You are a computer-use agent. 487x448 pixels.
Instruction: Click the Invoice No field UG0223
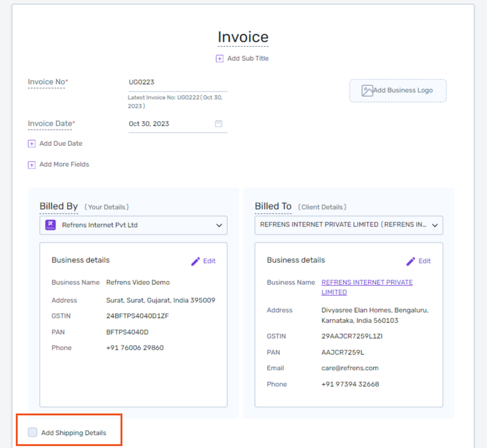[178, 82]
